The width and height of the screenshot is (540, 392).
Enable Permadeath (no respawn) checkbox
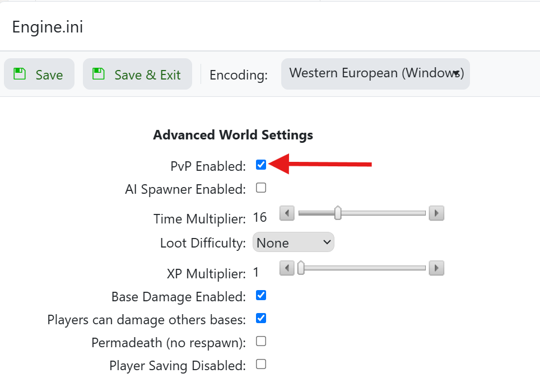[261, 341]
